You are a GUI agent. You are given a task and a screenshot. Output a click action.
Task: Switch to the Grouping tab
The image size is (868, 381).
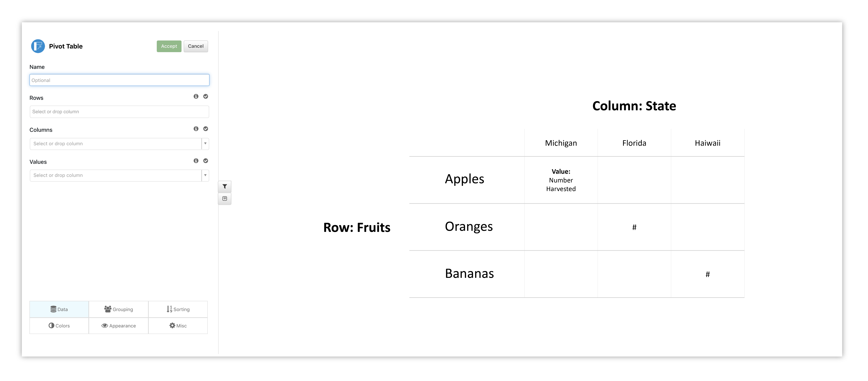point(119,309)
